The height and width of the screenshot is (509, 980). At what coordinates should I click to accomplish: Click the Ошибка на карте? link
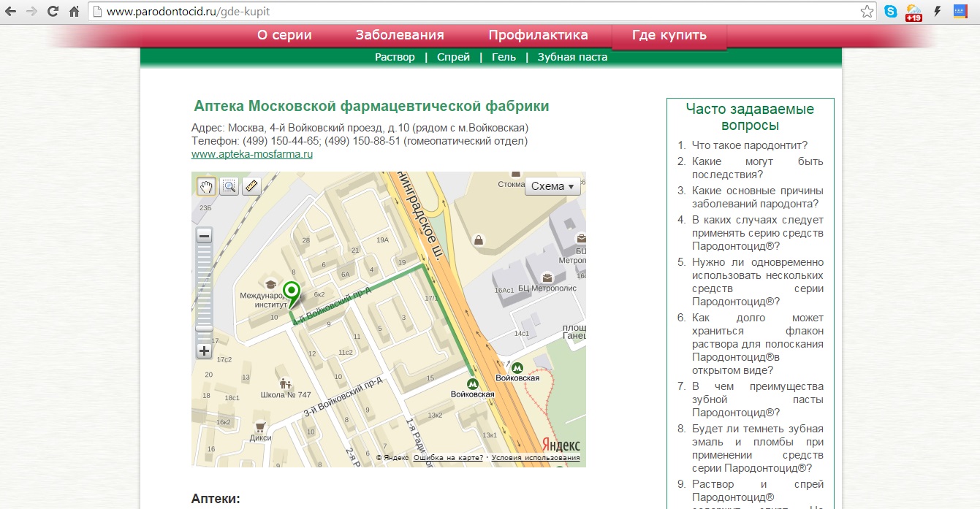(x=448, y=458)
